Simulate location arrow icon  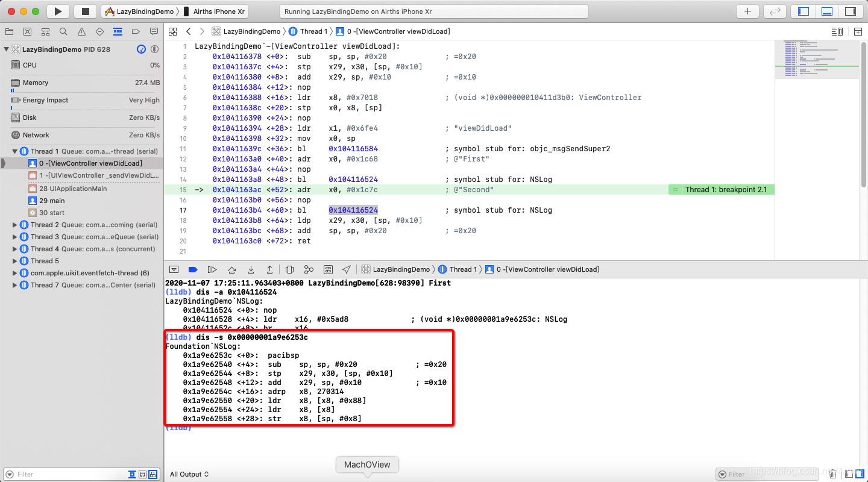[x=347, y=269]
